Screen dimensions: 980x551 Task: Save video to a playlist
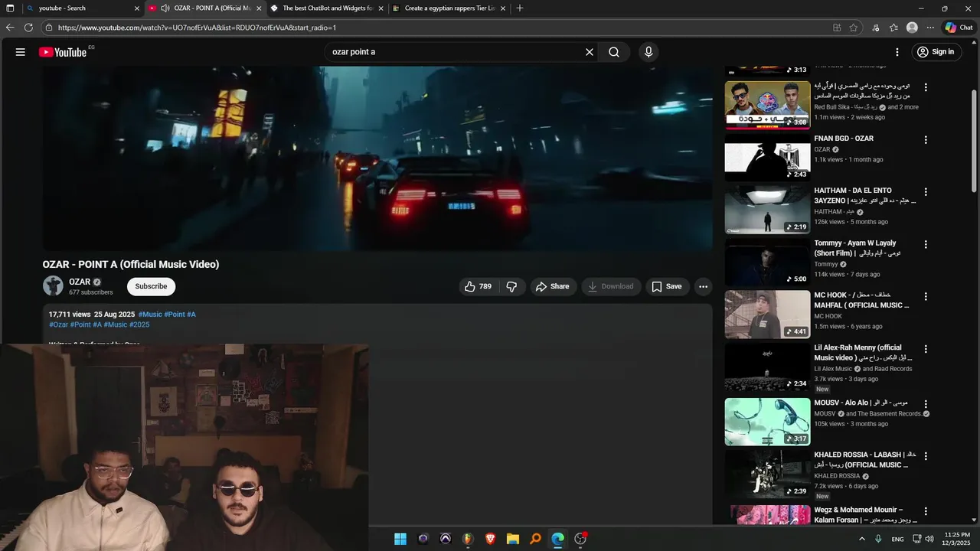(x=667, y=286)
